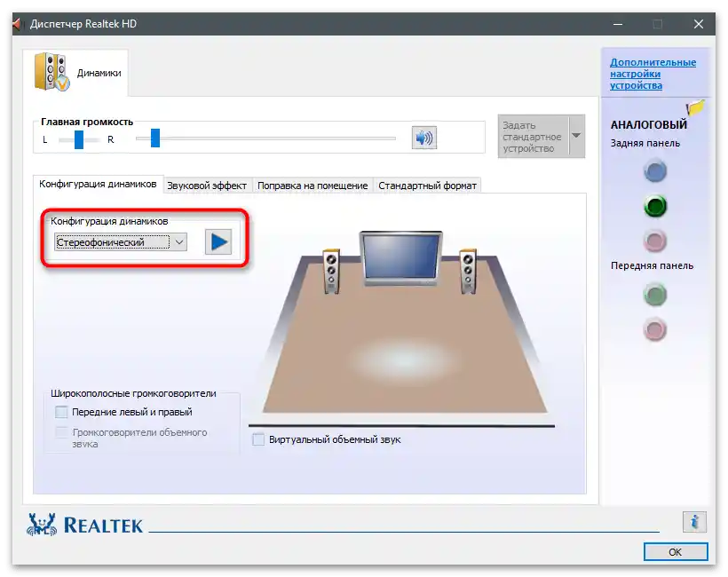Click the pink front panel audio jack

click(655, 329)
